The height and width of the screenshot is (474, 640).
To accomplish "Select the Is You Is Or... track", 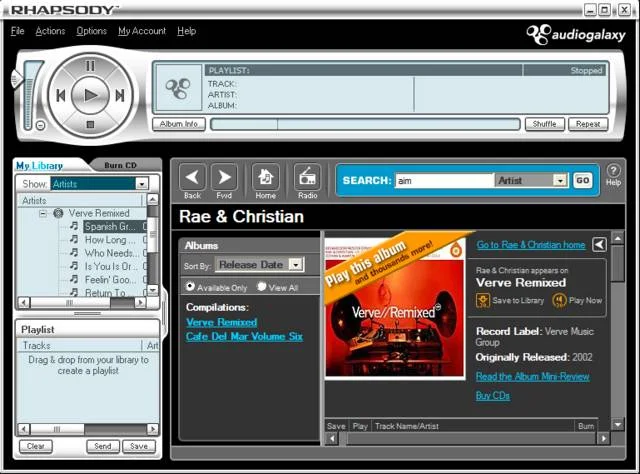I will pos(111,266).
